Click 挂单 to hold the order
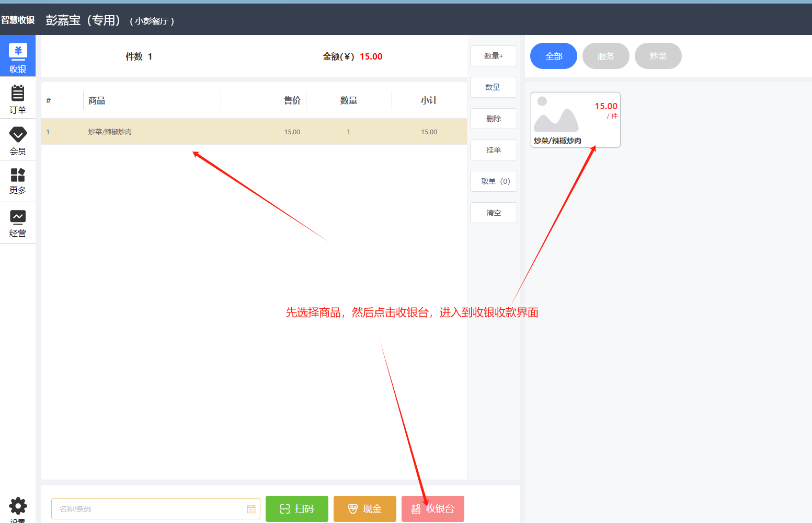The image size is (812, 523). pos(493,150)
